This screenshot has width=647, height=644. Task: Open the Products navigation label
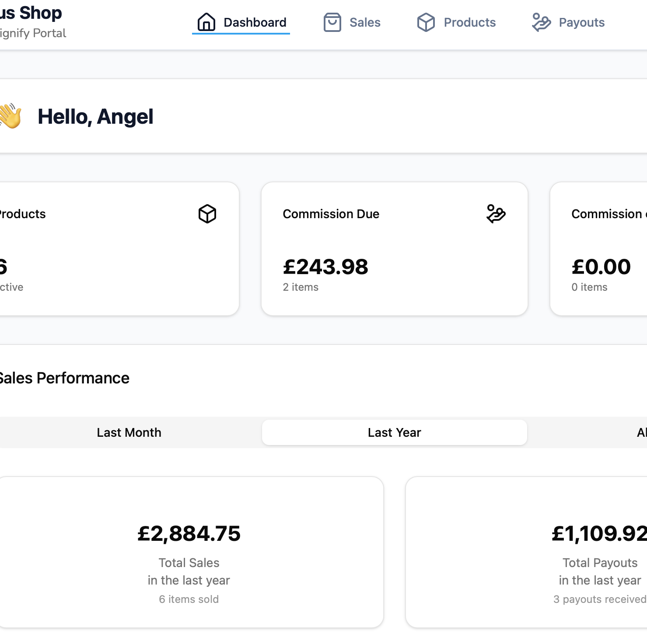click(x=469, y=22)
